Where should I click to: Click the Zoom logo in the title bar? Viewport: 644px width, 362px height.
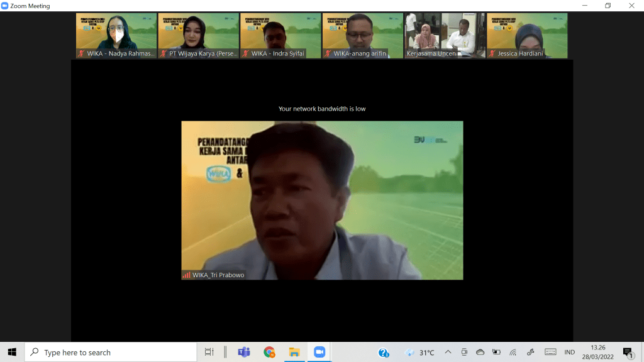pos(4,6)
